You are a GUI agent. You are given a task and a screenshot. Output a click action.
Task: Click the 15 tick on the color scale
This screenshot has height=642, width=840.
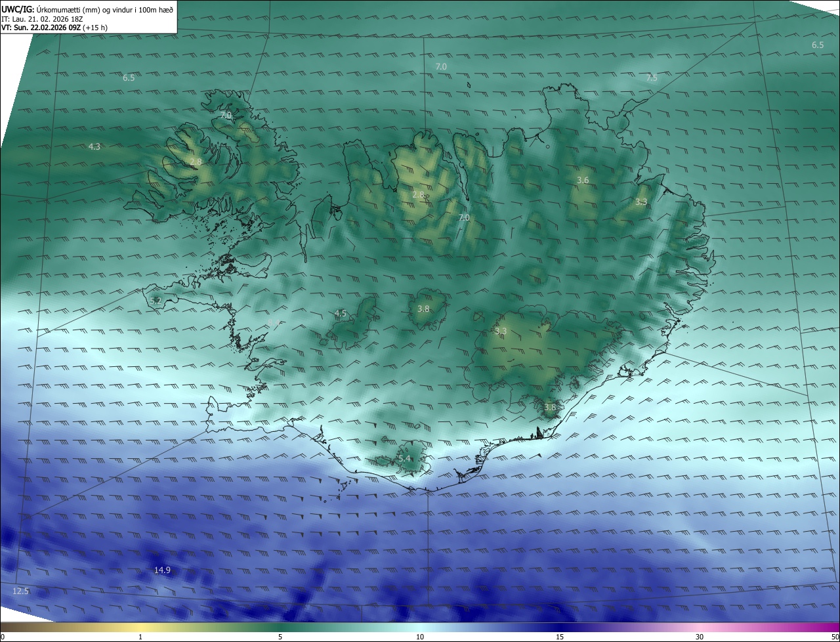click(560, 637)
